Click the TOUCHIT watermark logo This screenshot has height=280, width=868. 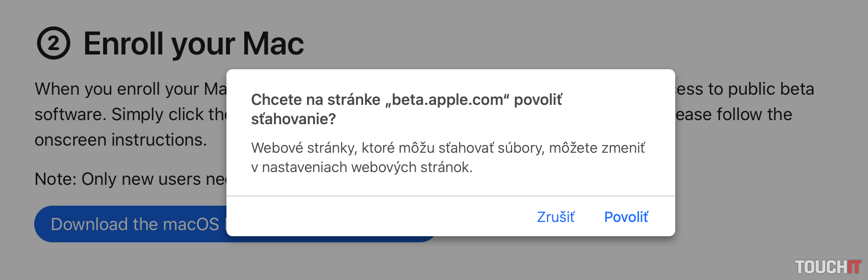[827, 267]
